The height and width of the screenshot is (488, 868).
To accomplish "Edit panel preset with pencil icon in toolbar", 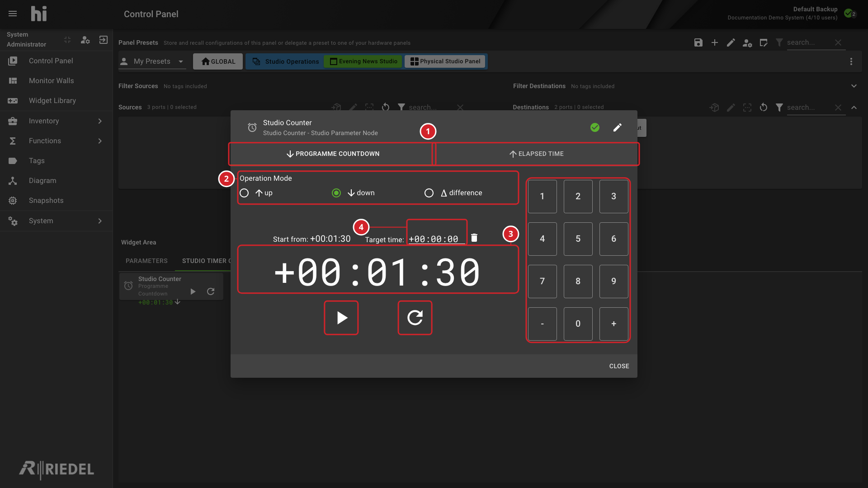I will [x=731, y=42].
